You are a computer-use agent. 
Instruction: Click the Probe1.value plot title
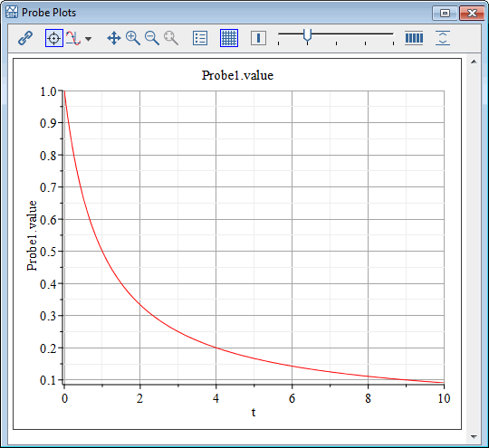[x=237, y=75]
